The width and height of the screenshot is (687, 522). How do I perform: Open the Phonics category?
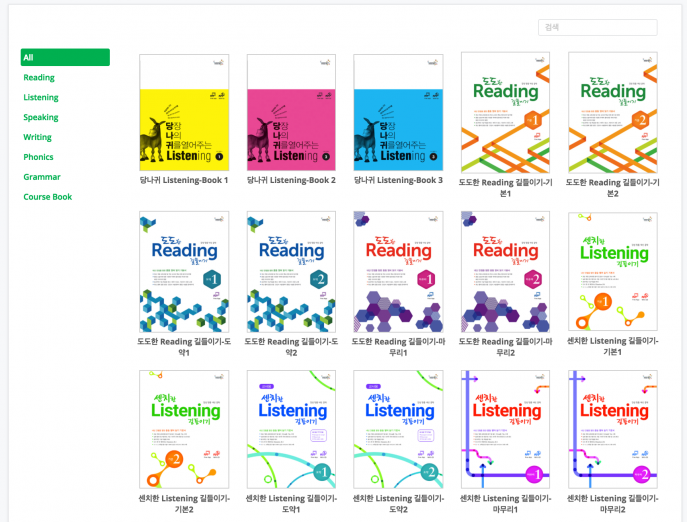(x=39, y=157)
